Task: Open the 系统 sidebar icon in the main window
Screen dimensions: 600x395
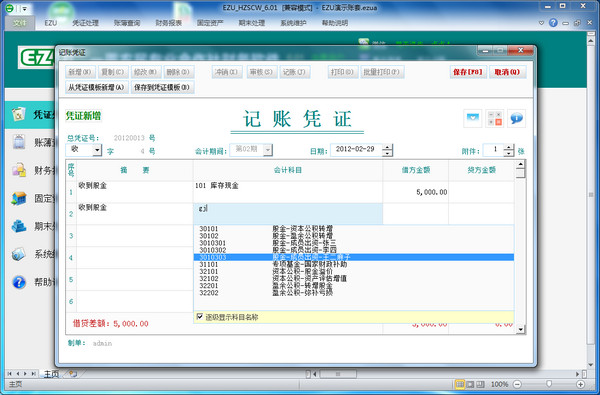Action: click(x=18, y=254)
